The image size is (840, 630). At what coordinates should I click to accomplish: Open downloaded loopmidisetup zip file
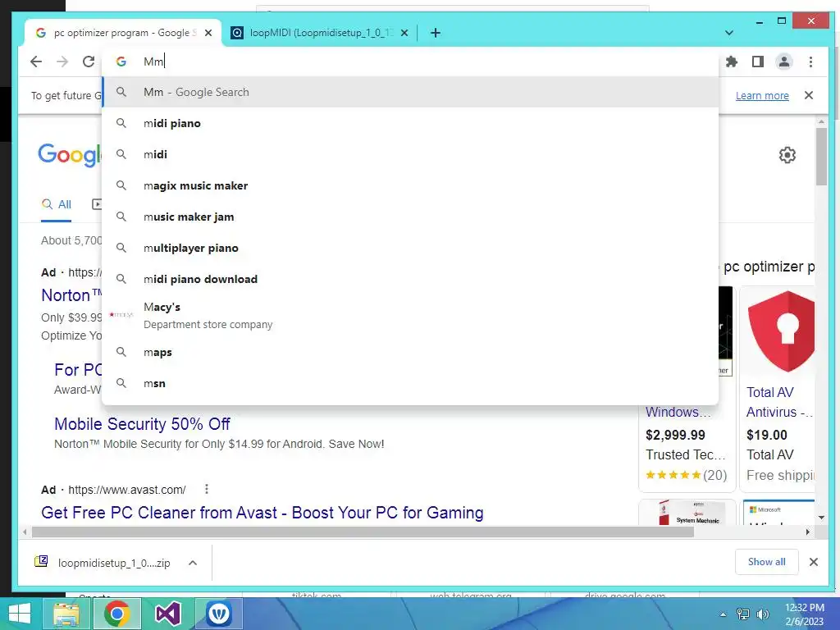pos(103,563)
